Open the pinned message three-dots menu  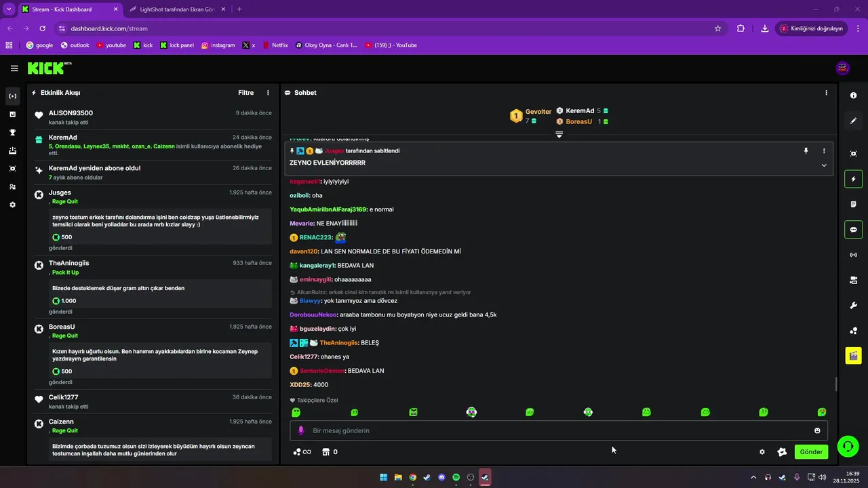click(824, 151)
